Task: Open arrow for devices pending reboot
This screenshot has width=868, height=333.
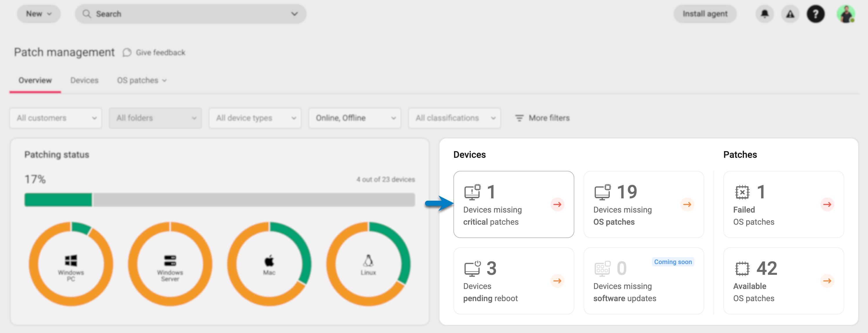Action: click(557, 281)
